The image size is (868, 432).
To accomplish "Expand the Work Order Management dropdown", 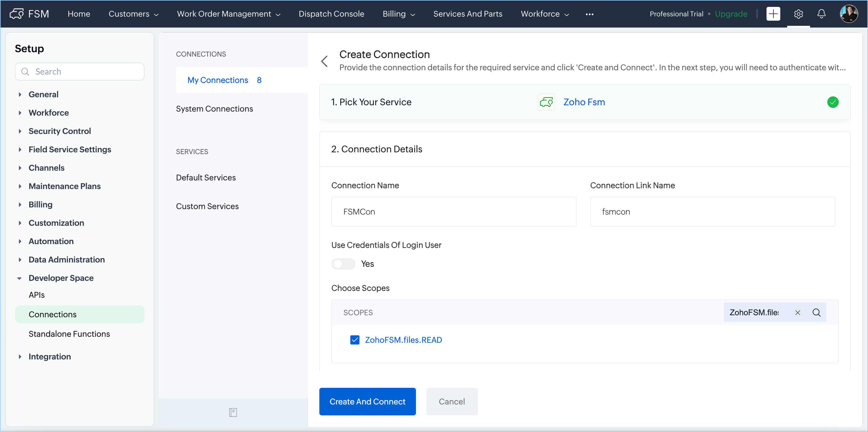I will tap(228, 14).
